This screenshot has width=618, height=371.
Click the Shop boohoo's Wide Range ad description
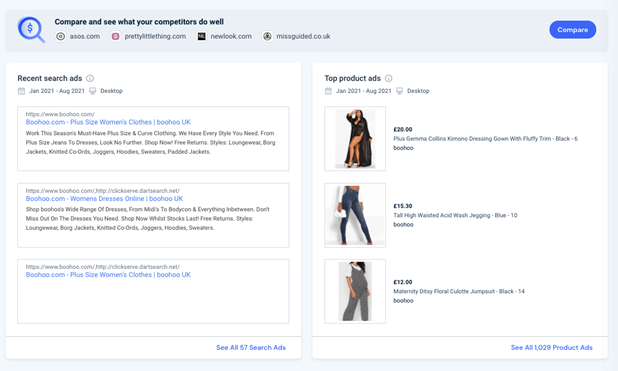point(148,218)
